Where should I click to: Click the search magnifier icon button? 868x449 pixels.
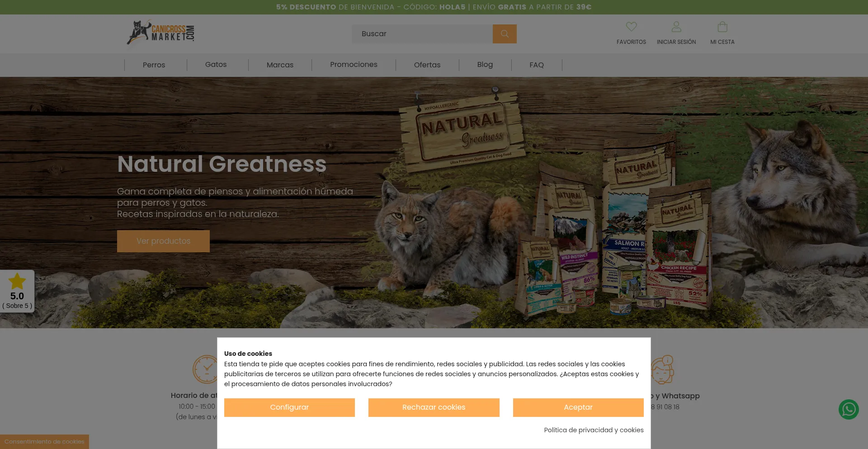coord(505,34)
